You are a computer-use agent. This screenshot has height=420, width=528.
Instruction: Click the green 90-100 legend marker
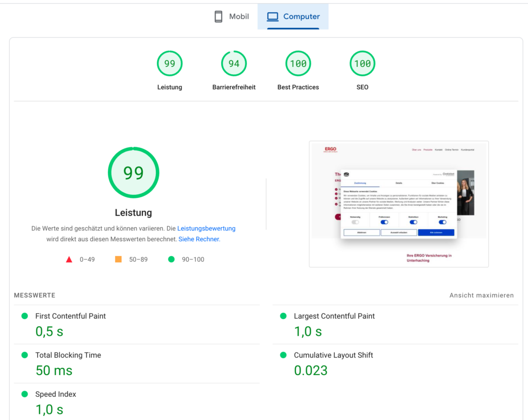[171, 259]
